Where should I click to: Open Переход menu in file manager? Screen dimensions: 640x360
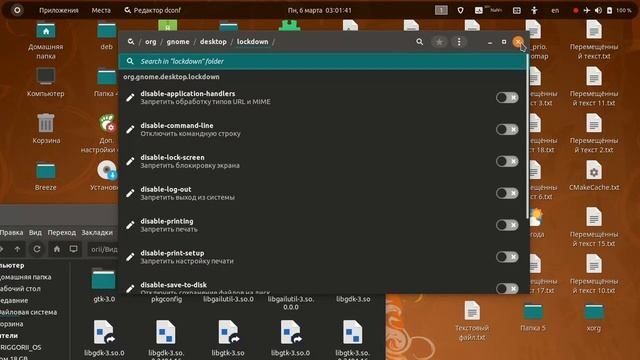tap(62, 232)
